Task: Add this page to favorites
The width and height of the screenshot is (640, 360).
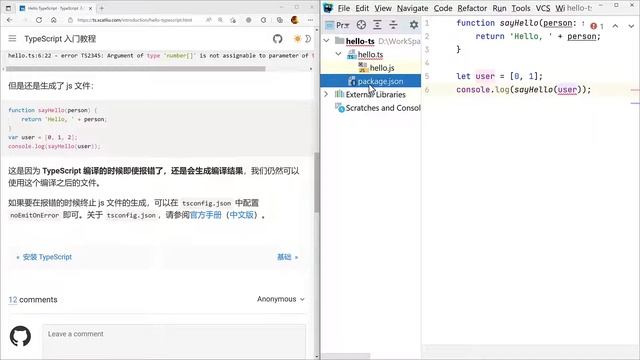Action: 233,20
